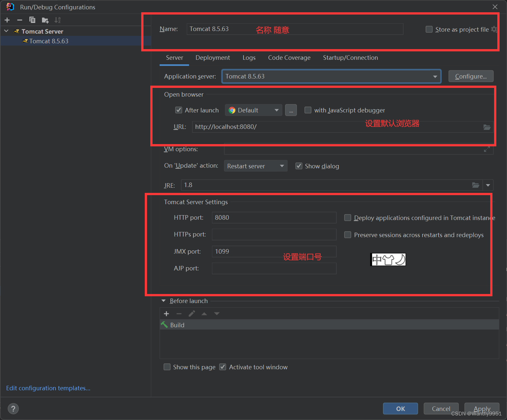The width and height of the screenshot is (507, 420).
Task: Open the help question mark
Action: [13, 409]
